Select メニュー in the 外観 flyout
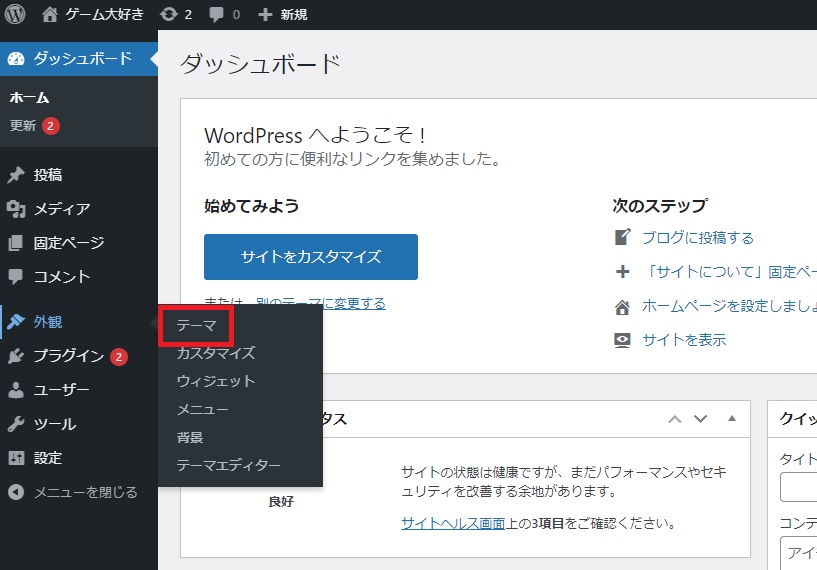This screenshot has width=817, height=570. point(202,409)
